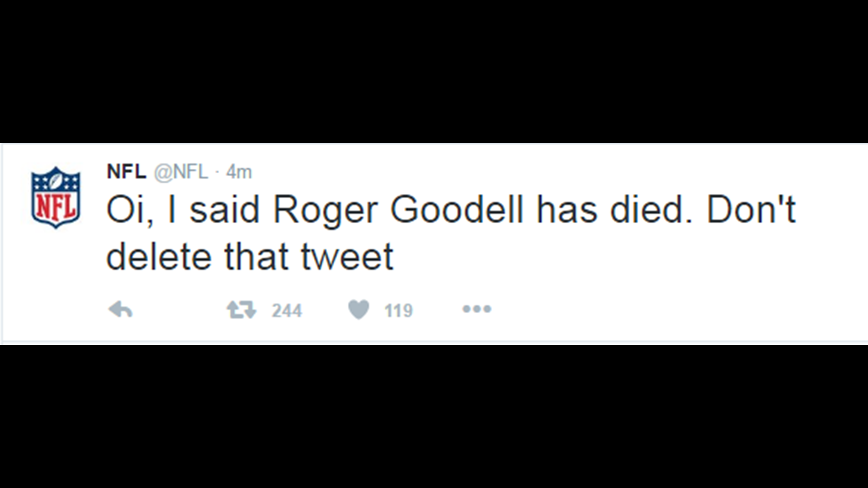
Task: Retweet the NFL tweet using arrows icon
Action: point(241,310)
